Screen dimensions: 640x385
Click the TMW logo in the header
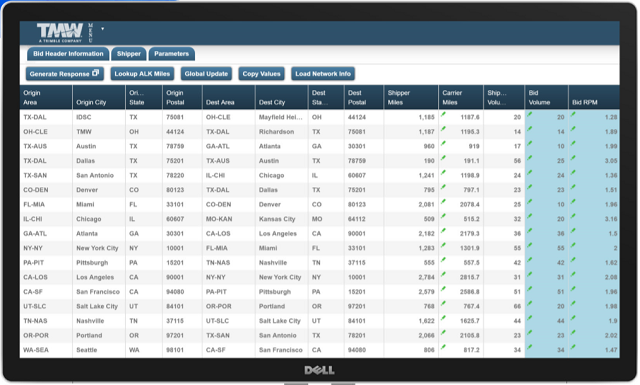60,33
